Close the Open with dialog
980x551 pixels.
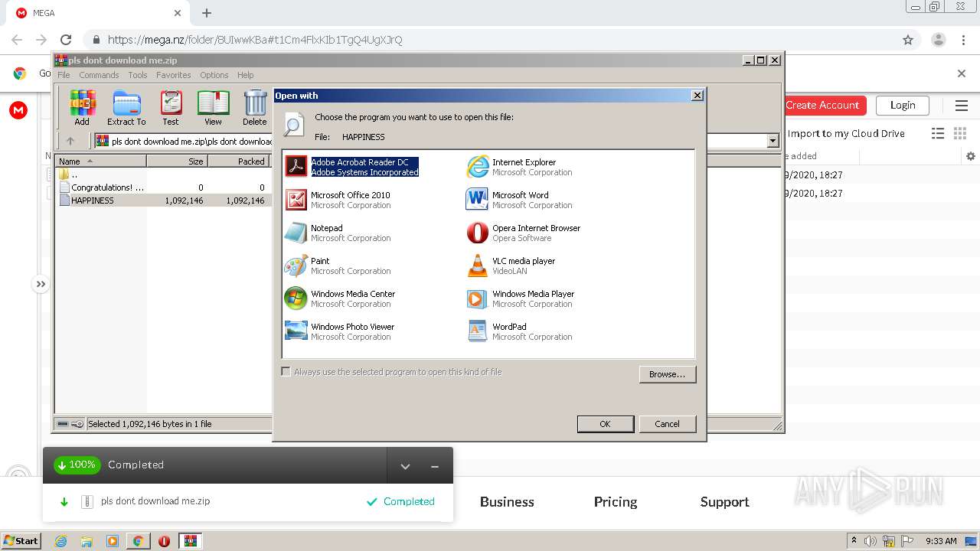tap(697, 96)
